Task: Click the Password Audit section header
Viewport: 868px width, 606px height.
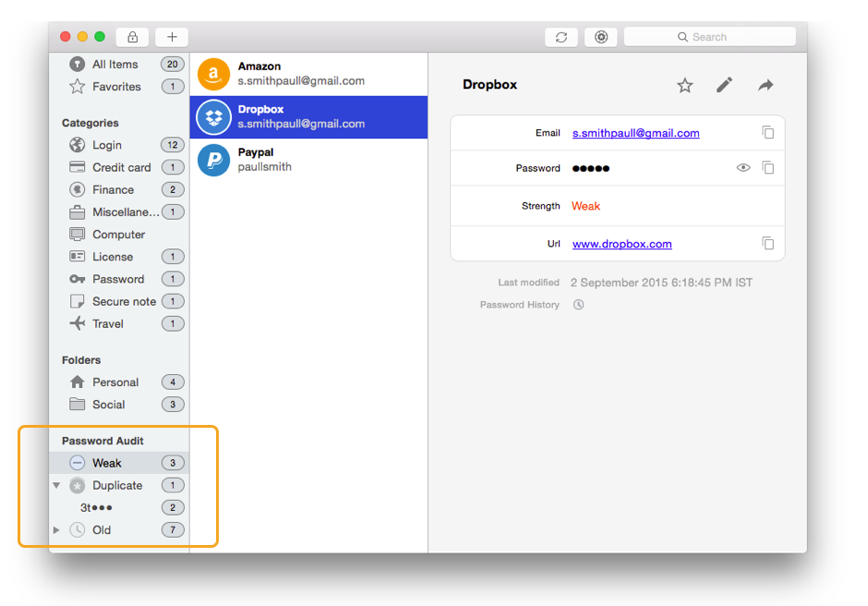Action: [103, 441]
